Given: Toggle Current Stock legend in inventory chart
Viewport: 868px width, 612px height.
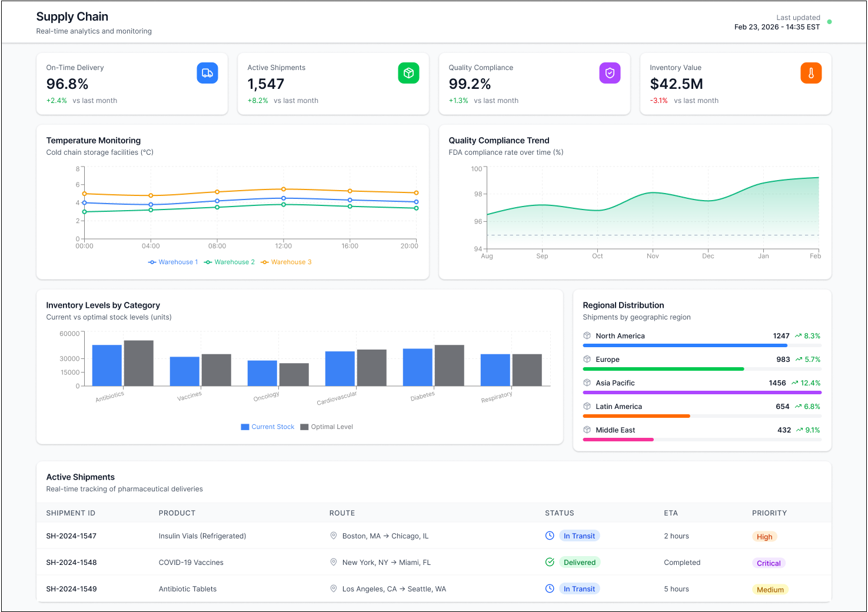Looking at the screenshot, I should (268, 427).
